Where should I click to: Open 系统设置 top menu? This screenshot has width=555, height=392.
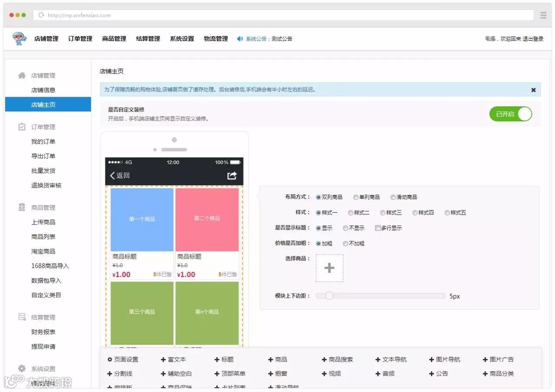click(x=182, y=39)
